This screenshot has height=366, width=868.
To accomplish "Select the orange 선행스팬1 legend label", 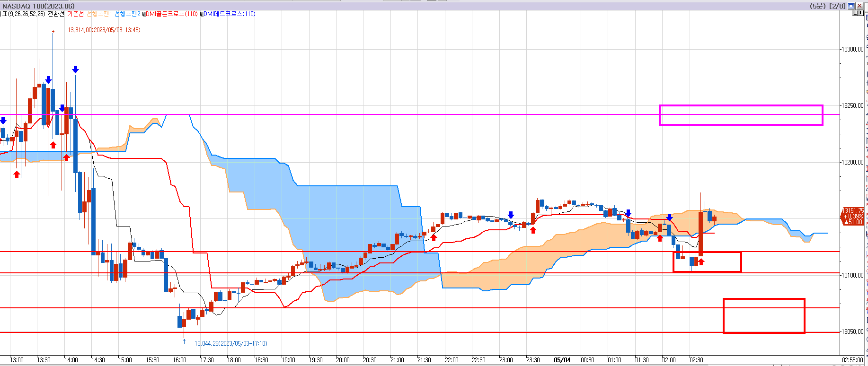I will [99, 14].
